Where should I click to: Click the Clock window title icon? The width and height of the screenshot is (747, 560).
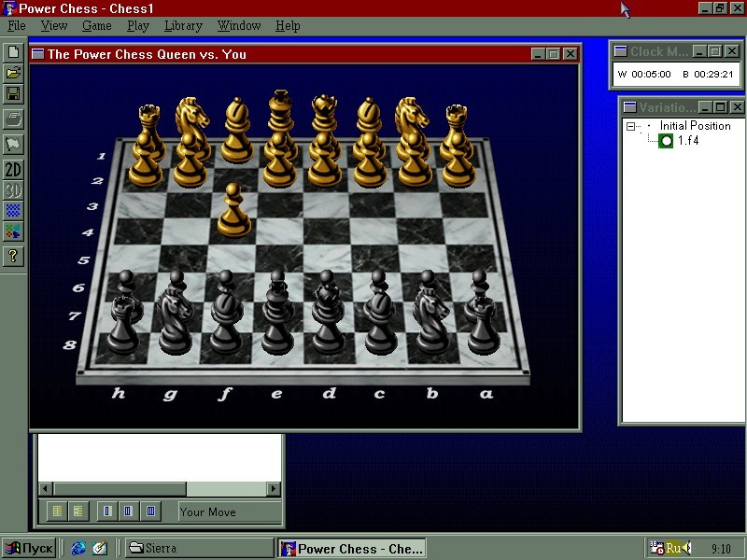[x=620, y=51]
